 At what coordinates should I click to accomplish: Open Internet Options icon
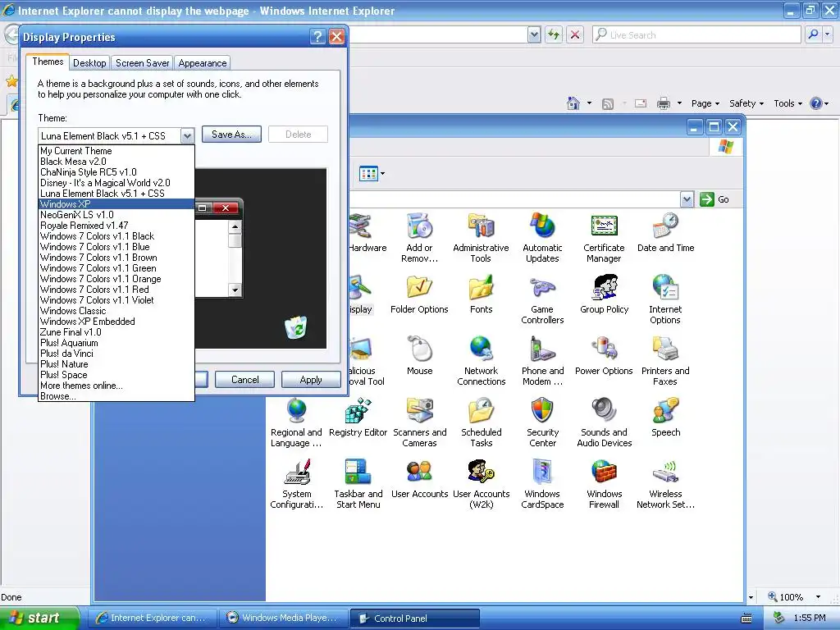tap(665, 299)
